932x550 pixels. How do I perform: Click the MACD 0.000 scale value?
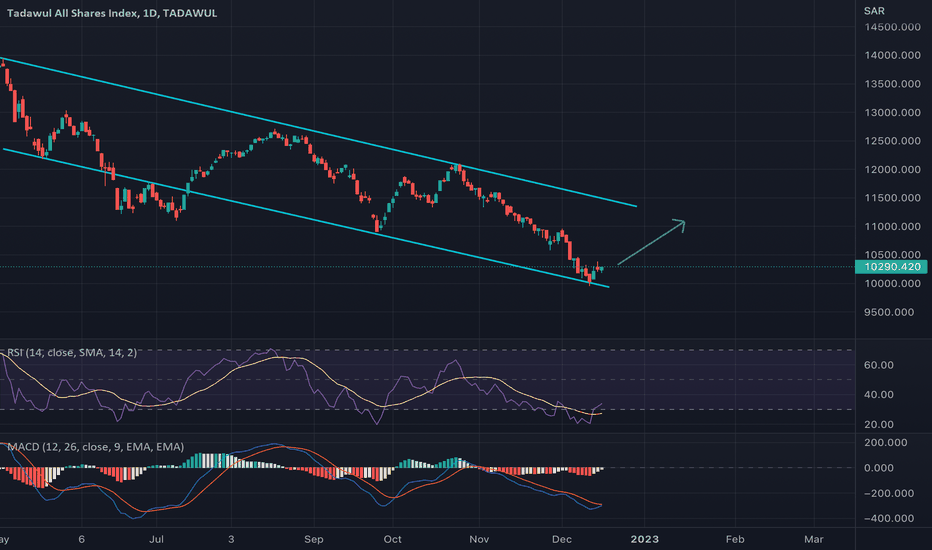[879, 468]
